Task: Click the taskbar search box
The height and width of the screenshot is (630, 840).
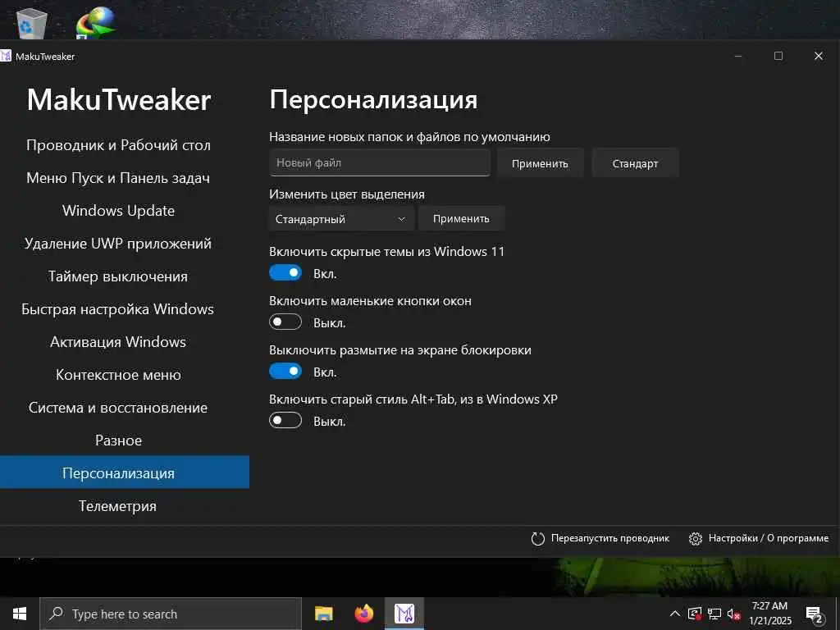Action: tap(171, 614)
